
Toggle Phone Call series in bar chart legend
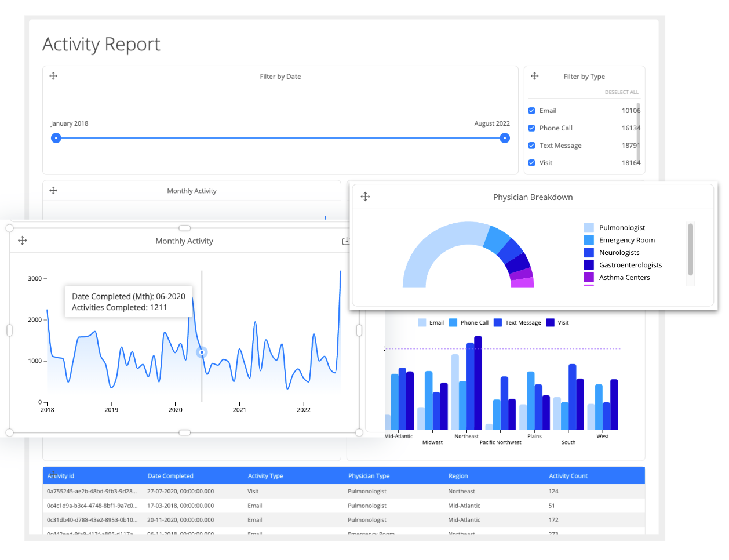tap(469, 323)
